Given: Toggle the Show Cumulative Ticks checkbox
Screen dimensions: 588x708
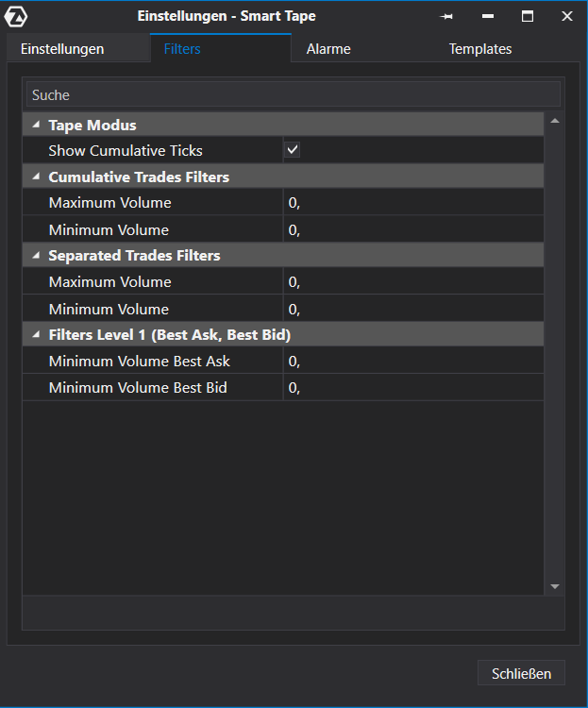Looking at the screenshot, I should 293,150.
